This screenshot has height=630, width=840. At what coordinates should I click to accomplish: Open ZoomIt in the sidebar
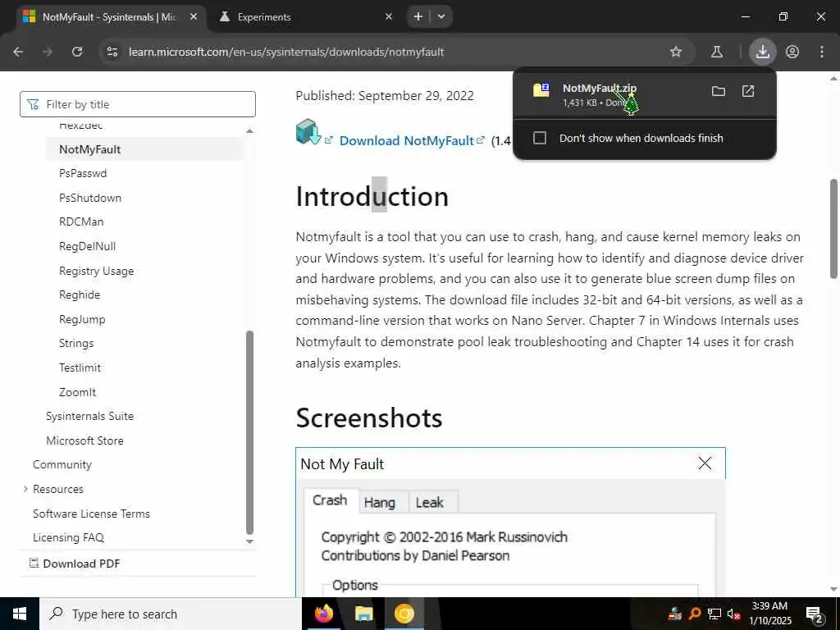[x=78, y=392]
